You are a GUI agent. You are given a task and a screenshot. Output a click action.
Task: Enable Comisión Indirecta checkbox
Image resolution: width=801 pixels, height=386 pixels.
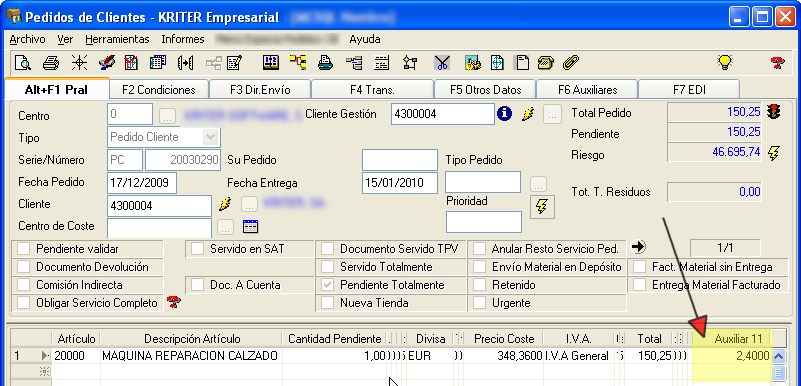(23, 285)
